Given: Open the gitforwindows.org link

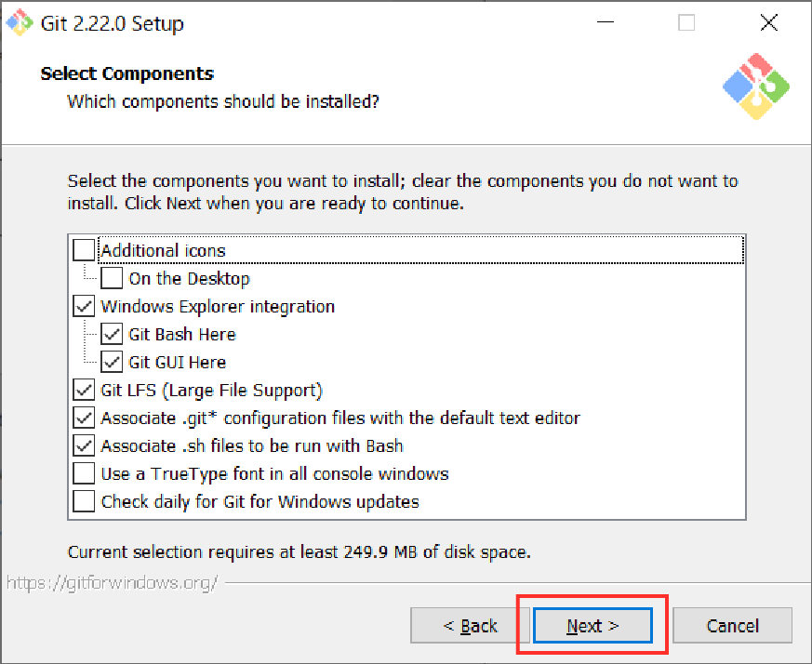Looking at the screenshot, I should [x=112, y=583].
